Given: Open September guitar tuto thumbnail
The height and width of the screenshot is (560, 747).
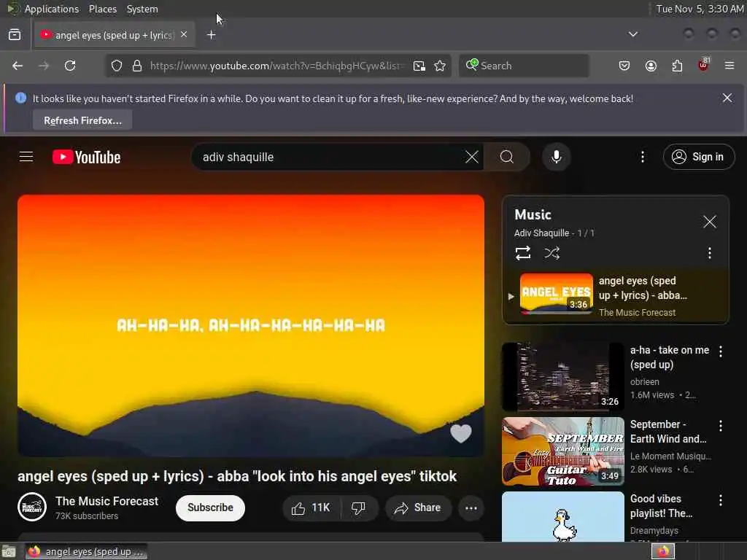Looking at the screenshot, I should coord(562,451).
